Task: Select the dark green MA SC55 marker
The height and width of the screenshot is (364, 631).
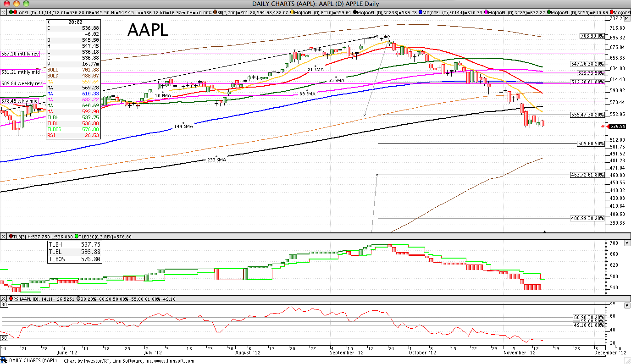Action: point(548,12)
